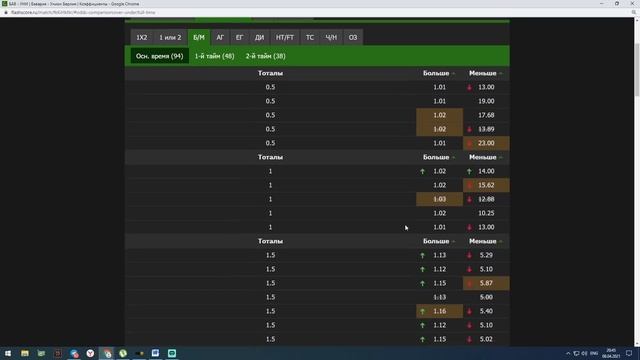Open the АГ tab
Image resolution: width=640 pixels, height=360 pixels.
point(220,38)
